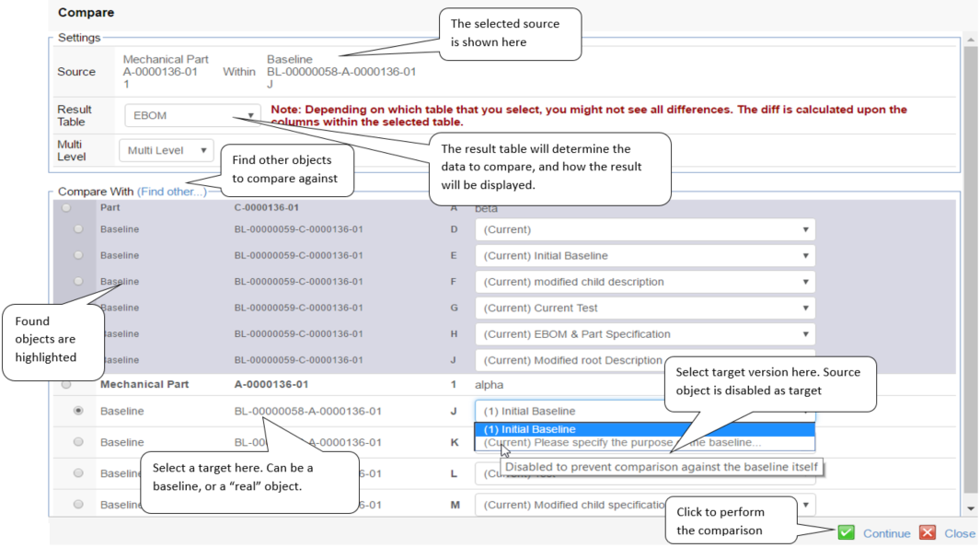This screenshot has height=548, width=980.
Task: Select radio button for Part C-0000136-01
Action: [65, 208]
